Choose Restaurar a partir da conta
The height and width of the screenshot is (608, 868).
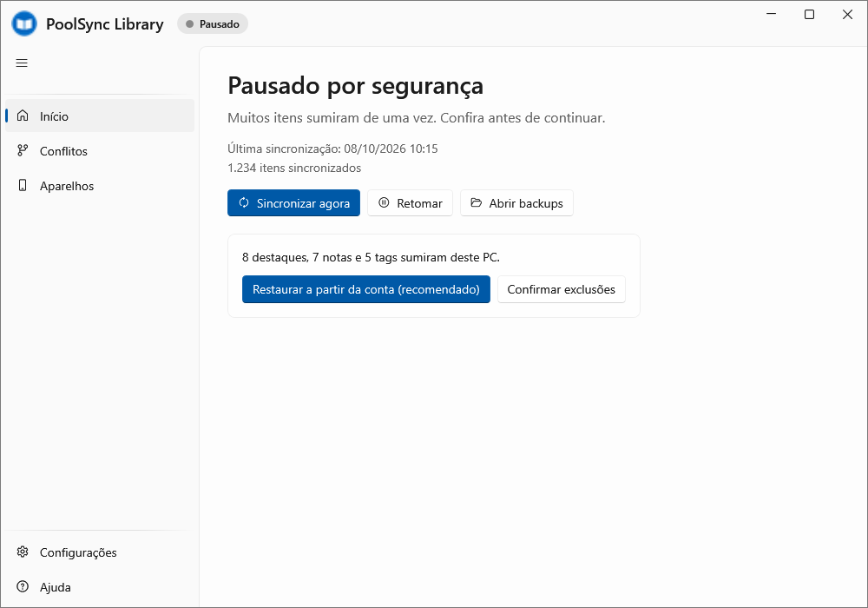(366, 289)
